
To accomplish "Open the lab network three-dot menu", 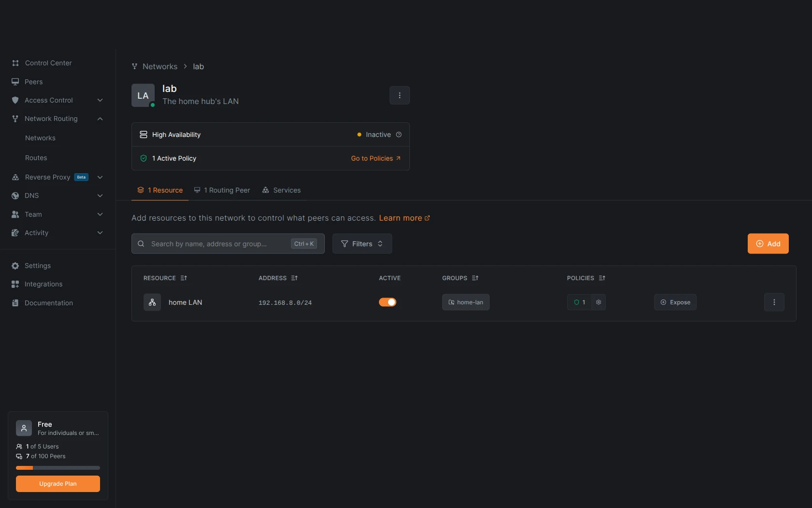I will [x=399, y=95].
